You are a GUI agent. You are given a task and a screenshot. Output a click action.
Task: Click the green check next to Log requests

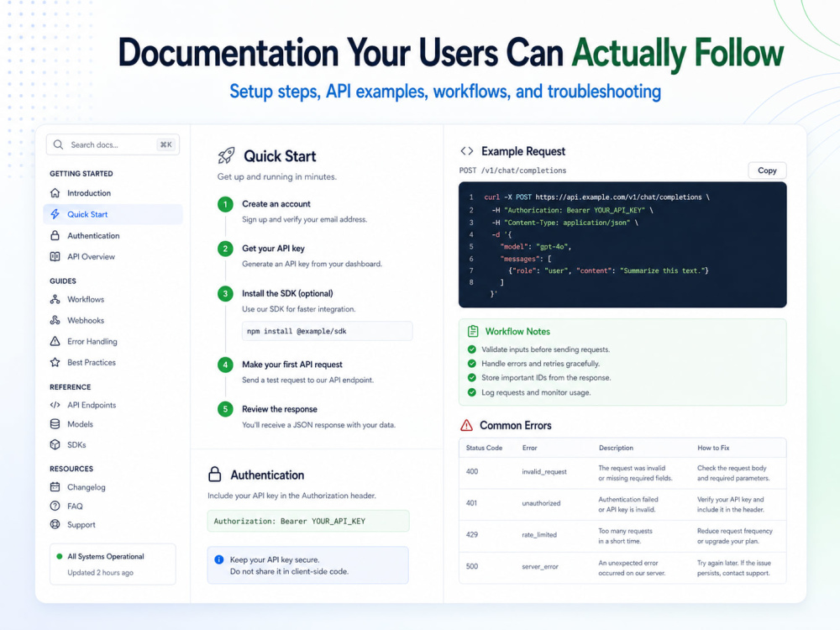(x=471, y=392)
